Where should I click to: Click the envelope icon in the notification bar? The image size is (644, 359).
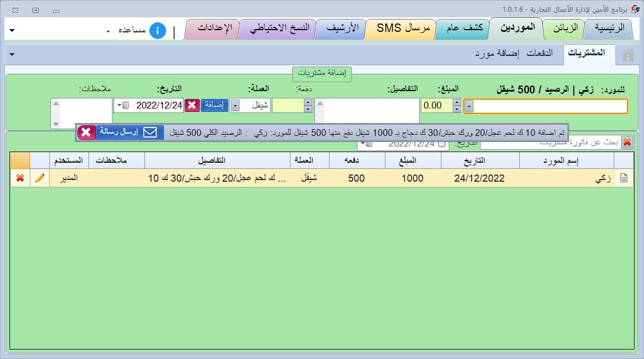150,132
